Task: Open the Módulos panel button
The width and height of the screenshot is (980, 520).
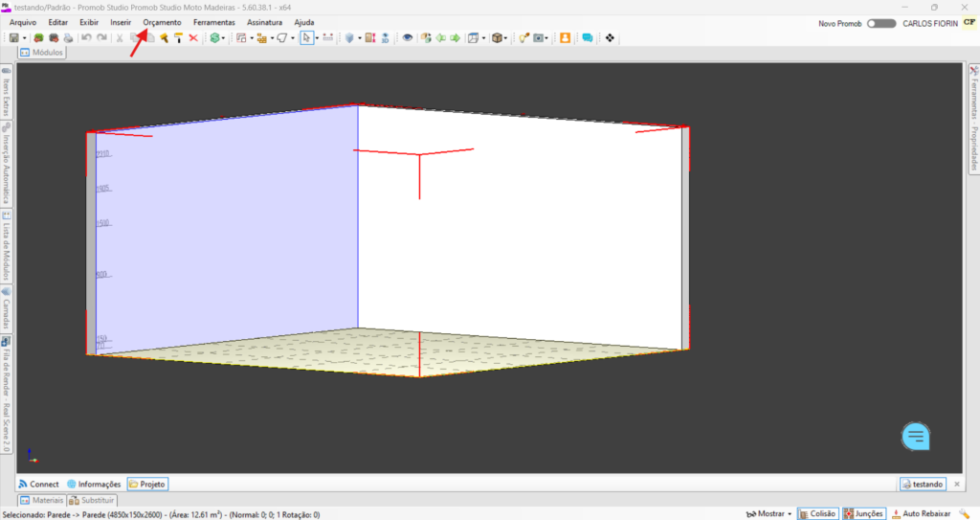Action: [x=41, y=53]
